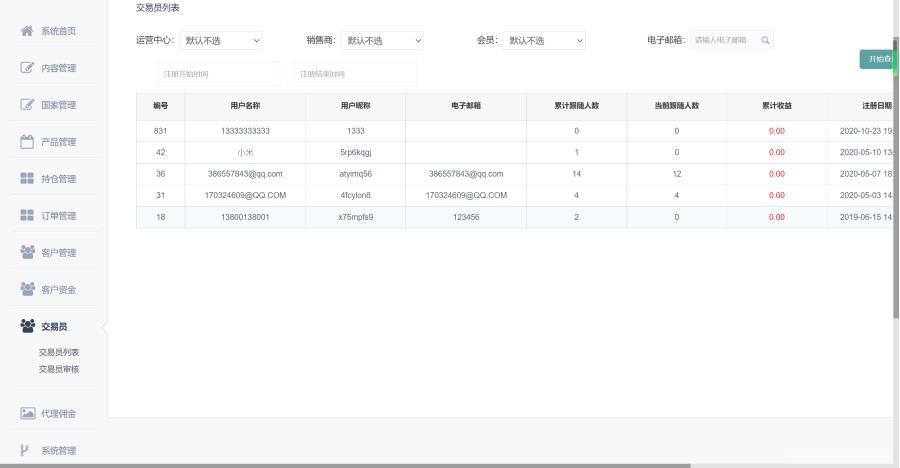Click current followers value 12

pyautogui.click(x=677, y=174)
